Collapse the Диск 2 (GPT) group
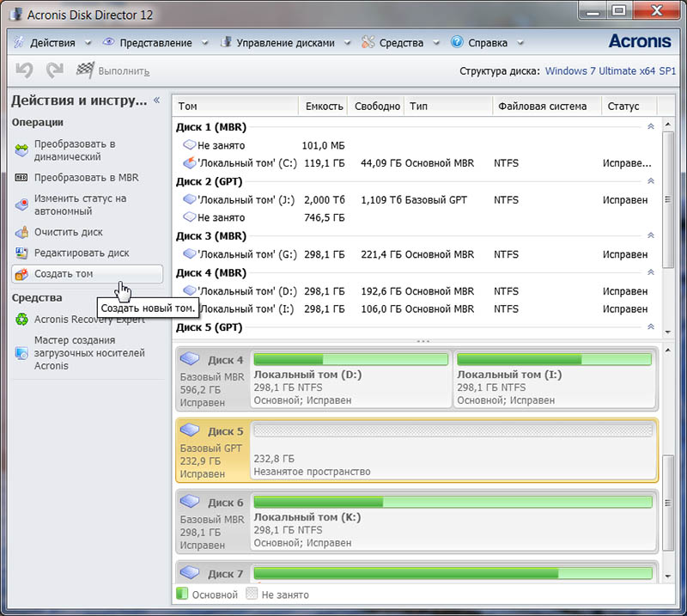The width and height of the screenshot is (687, 616). [x=651, y=181]
